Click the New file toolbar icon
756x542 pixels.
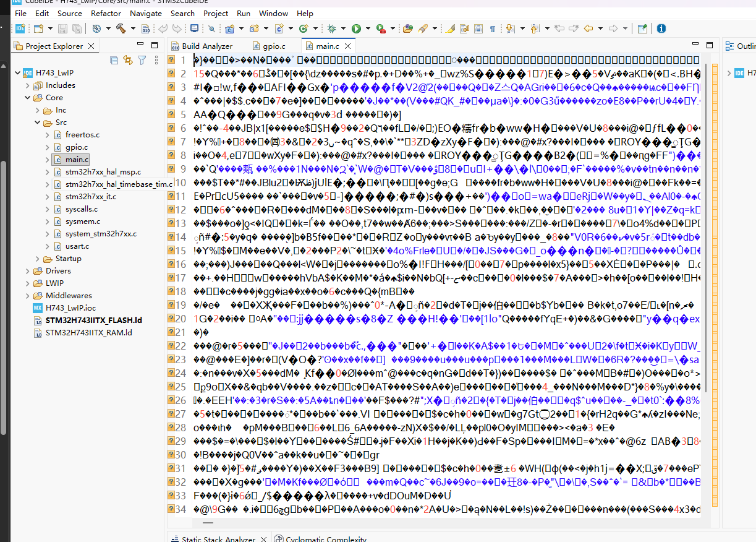[x=38, y=28]
